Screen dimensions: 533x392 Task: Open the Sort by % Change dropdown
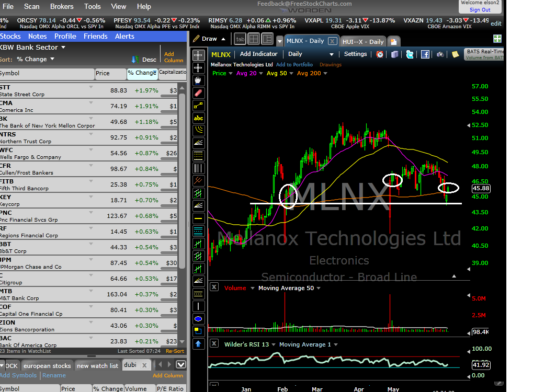(x=52, y=59)
